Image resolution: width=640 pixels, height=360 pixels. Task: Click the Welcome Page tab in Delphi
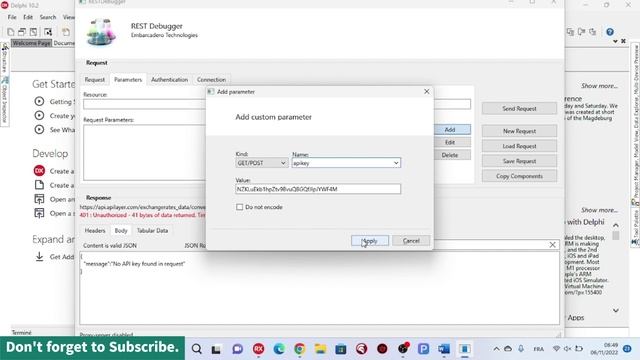pos(31,43)
